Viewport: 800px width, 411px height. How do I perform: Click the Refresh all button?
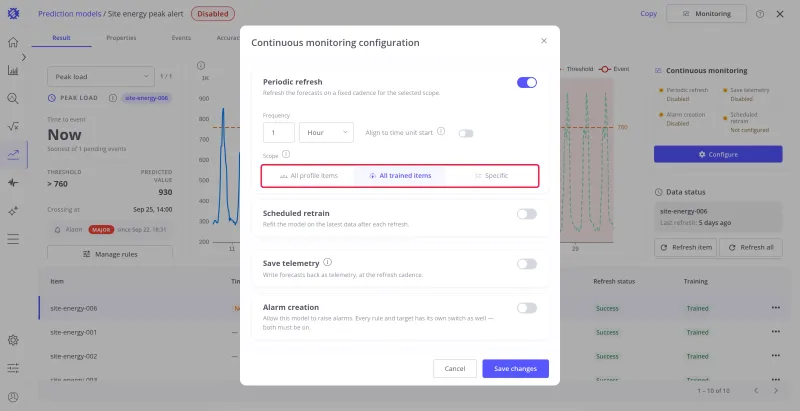pyautogui.click(x=751, y=247)
